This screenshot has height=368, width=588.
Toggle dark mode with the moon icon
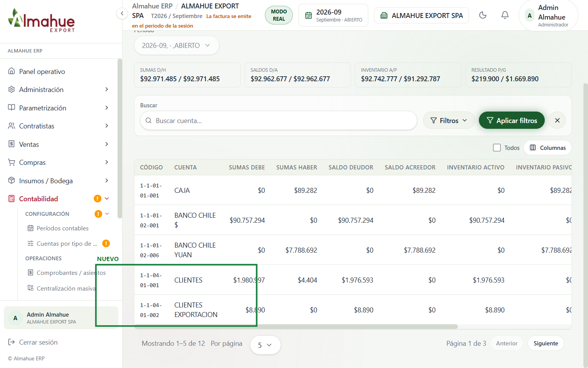coord(483,15)
